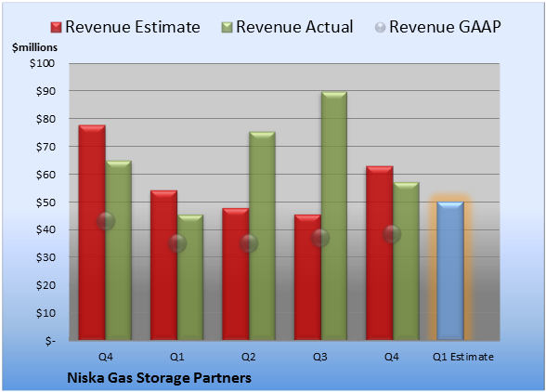Select the blue Q1 Estimate bar
Image resolution: width=546 pixels, height=392 pixels.
point(450,270)
